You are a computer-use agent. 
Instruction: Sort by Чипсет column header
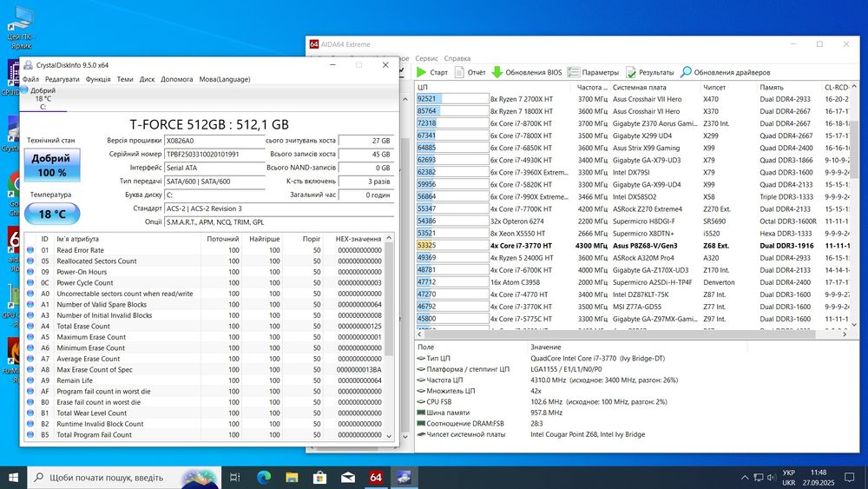[728, 88]
